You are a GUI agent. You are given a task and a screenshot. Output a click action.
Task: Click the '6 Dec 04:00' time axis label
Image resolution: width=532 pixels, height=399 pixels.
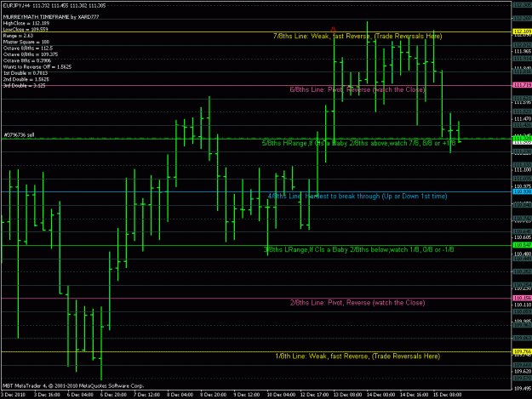coord(80,395)
